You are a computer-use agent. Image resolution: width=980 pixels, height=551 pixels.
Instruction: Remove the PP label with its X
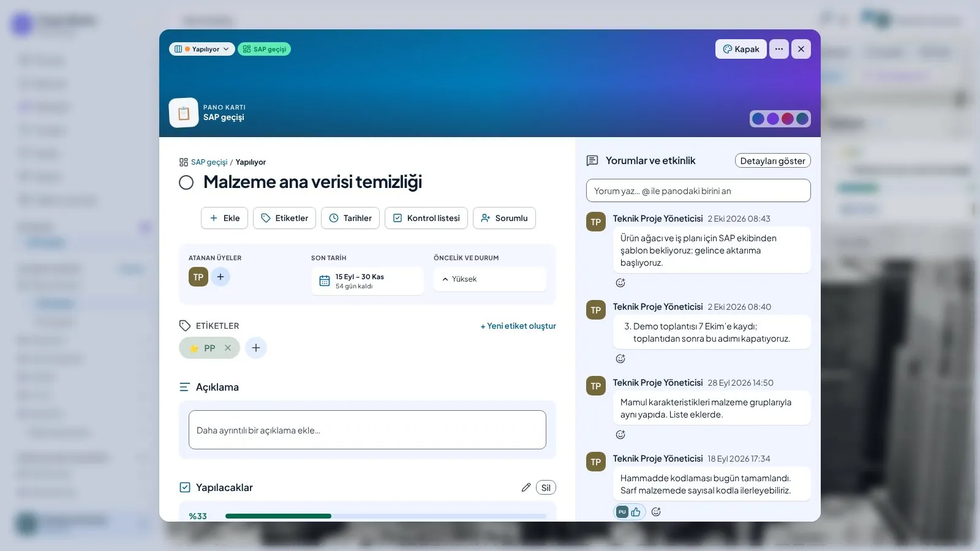[228, 348]
